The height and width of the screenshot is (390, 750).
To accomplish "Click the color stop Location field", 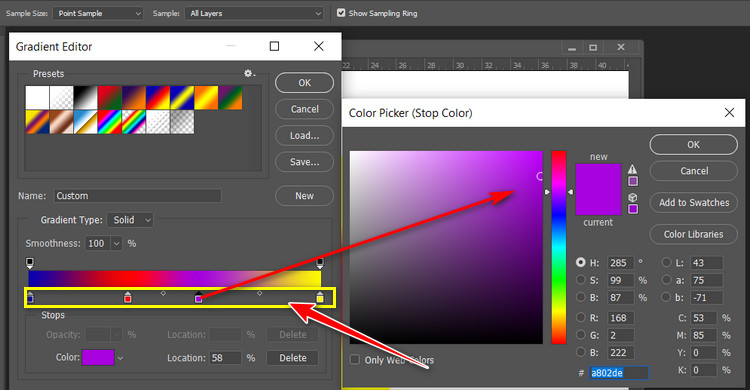I will coord(225,357).
